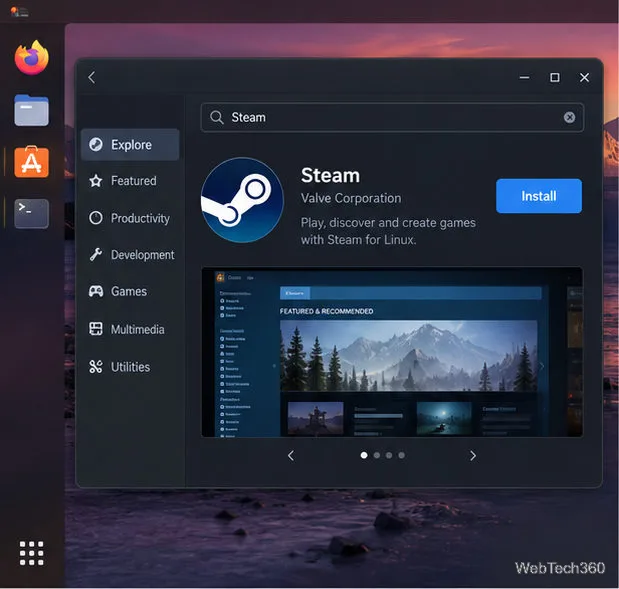Click the search magnifier icon
Screen dimensions: 619x589
coord(217,117)
